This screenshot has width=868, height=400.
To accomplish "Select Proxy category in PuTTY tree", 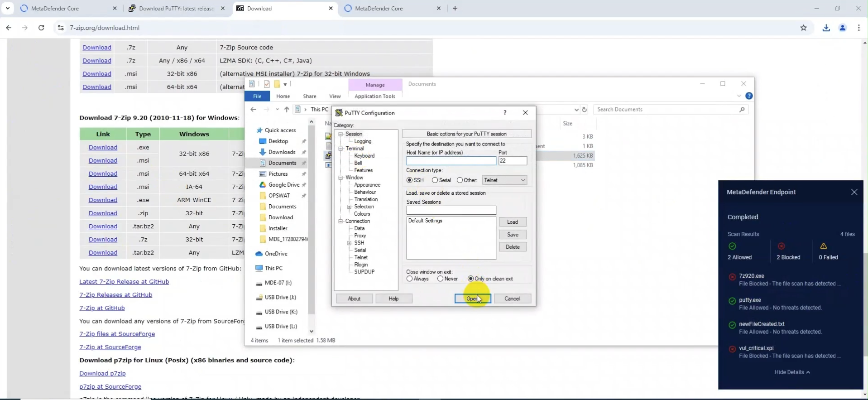I will pos(360,236).
